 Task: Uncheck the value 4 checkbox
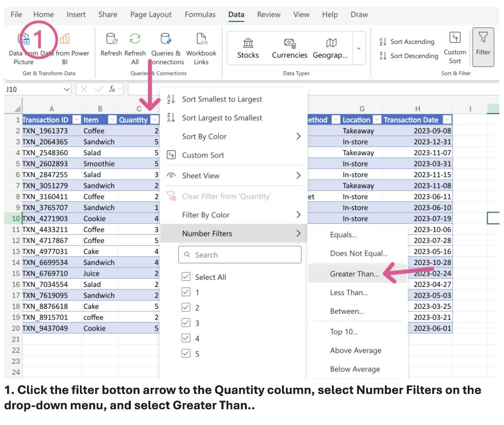[x=186, y=338]
